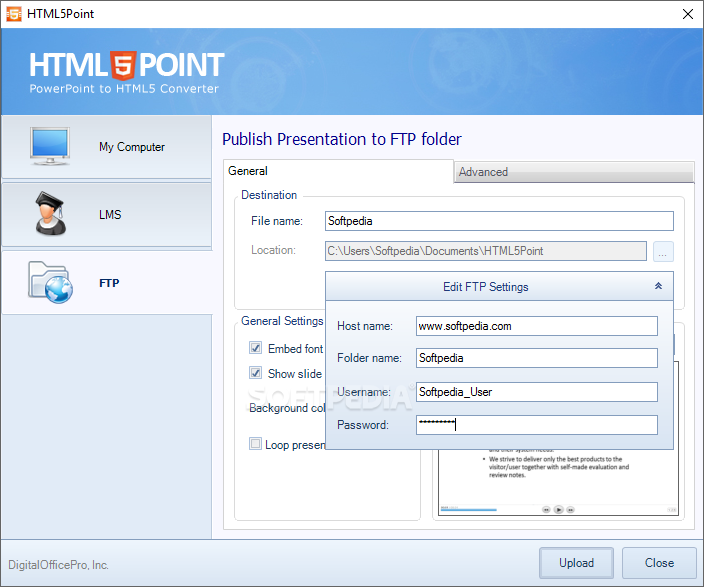
Task: Click the General Settings group label
Action: (282, 321)
